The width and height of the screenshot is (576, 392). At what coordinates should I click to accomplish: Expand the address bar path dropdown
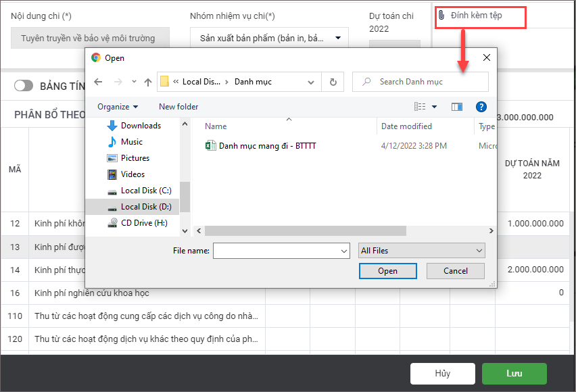tap(311, 82)
